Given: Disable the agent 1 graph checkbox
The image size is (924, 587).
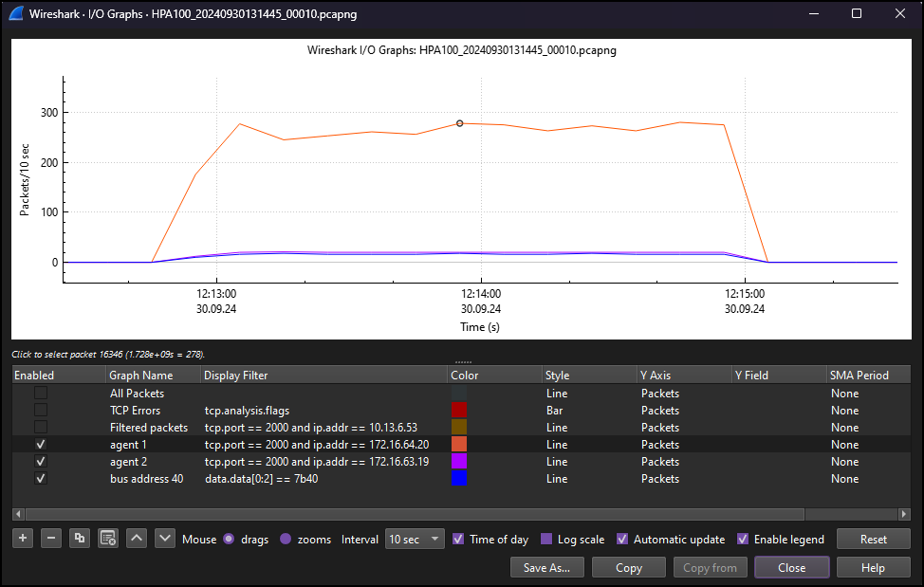Looking at the screenshot, I should point(41,444).
